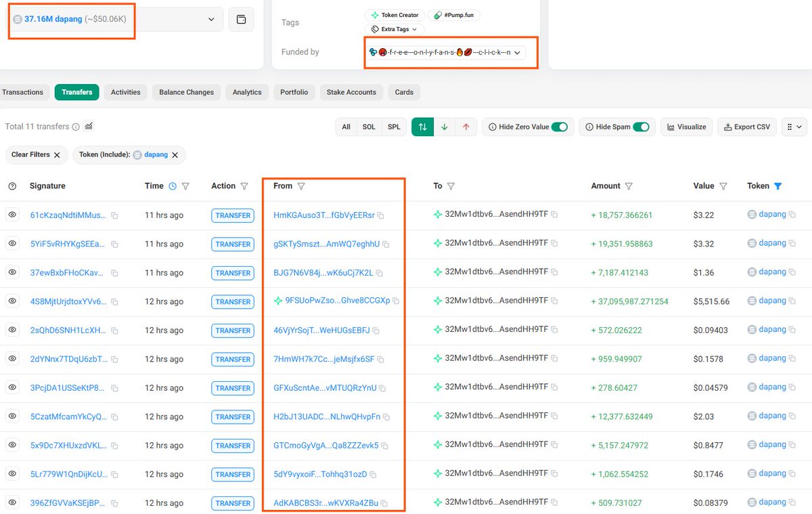The height and width of the screenshot is (514, 812).
Task: Open the Visualize chart view
Action: click(686, 126)
